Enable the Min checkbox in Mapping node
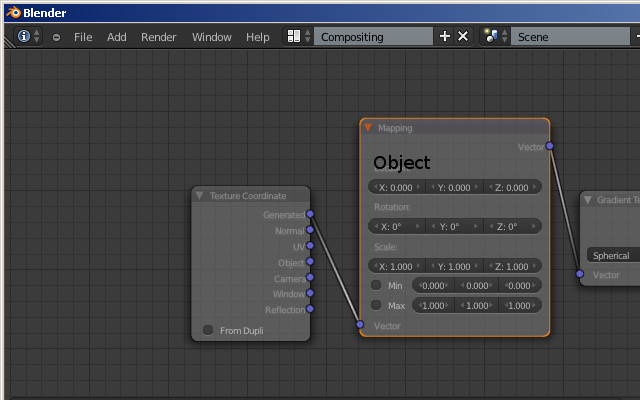640x400 pixels. 376,285
